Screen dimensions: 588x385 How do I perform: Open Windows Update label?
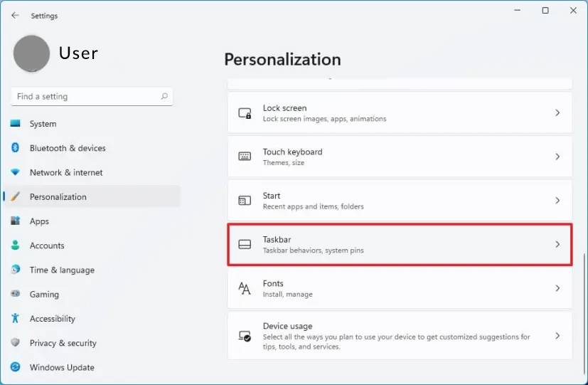coord(62,367)
